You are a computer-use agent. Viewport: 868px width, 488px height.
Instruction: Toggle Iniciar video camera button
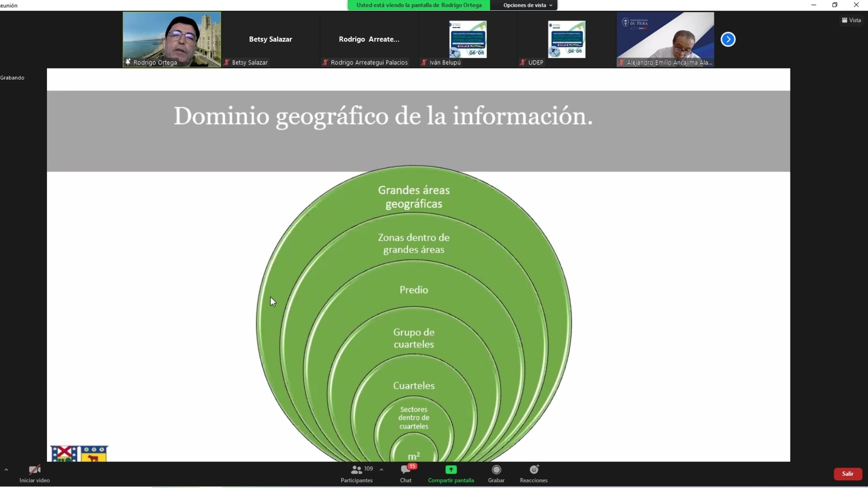click(x=34, y=470)
